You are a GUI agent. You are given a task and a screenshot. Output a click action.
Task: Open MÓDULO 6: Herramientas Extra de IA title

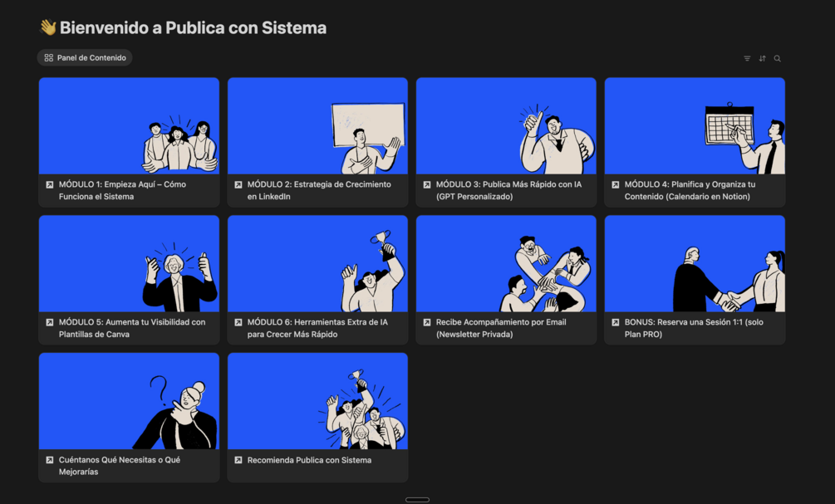tap(317, 328)
